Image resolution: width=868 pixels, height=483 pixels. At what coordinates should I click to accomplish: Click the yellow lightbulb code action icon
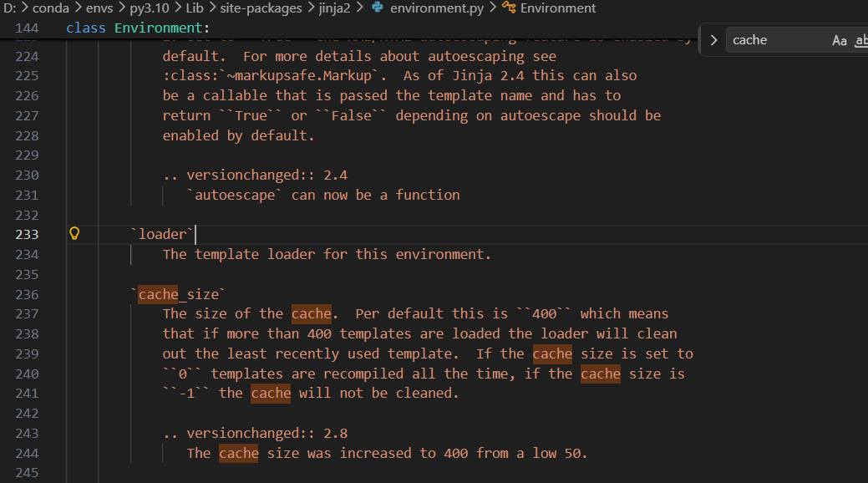[74, 234]
